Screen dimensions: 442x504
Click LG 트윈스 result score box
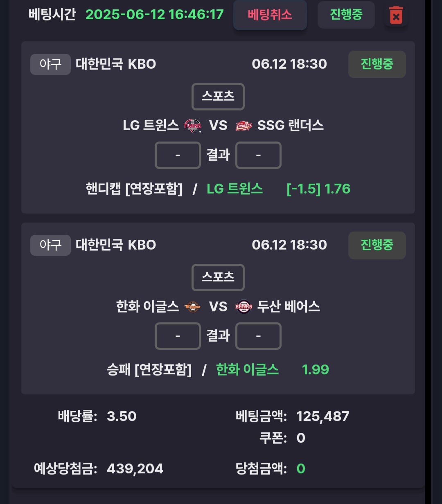pyautogui.click(x=178, y=155)
